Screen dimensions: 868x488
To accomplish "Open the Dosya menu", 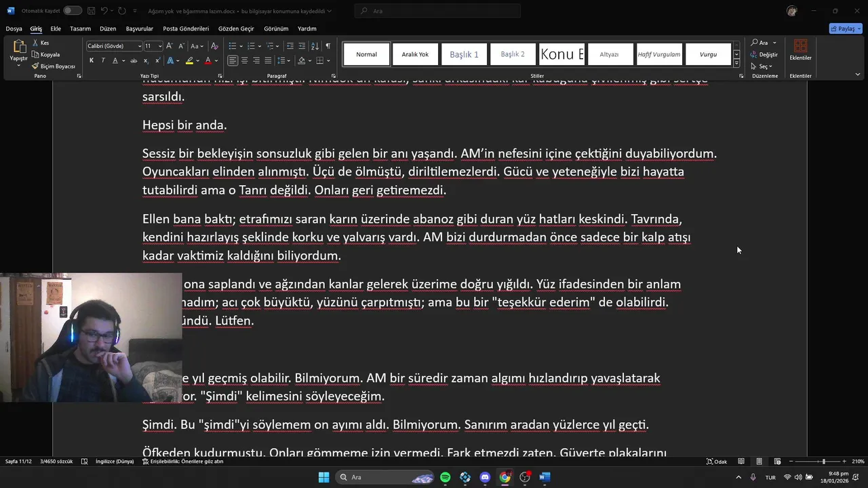I will (x=14, y=28).
